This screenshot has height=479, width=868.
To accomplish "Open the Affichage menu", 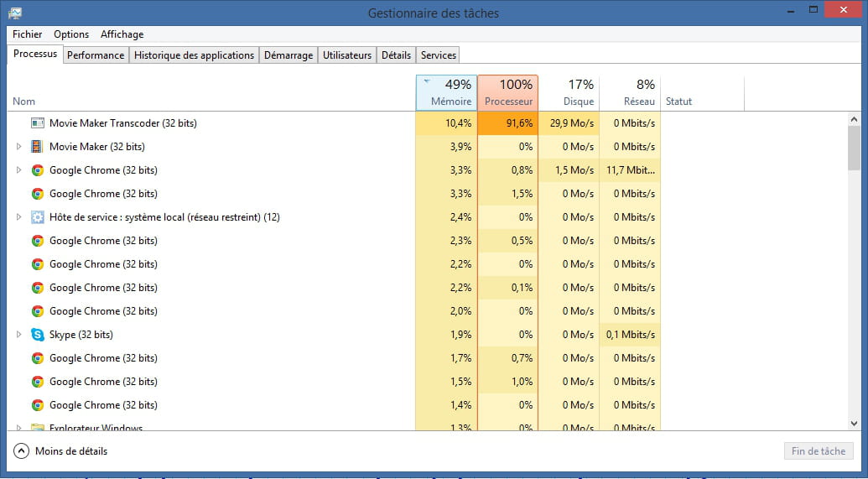I will (122, 34).
